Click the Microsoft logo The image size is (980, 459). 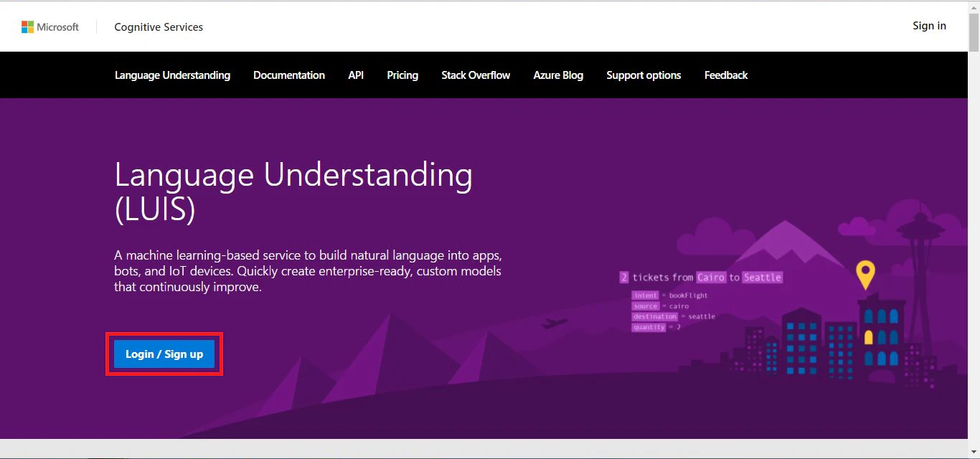point(50,27)
